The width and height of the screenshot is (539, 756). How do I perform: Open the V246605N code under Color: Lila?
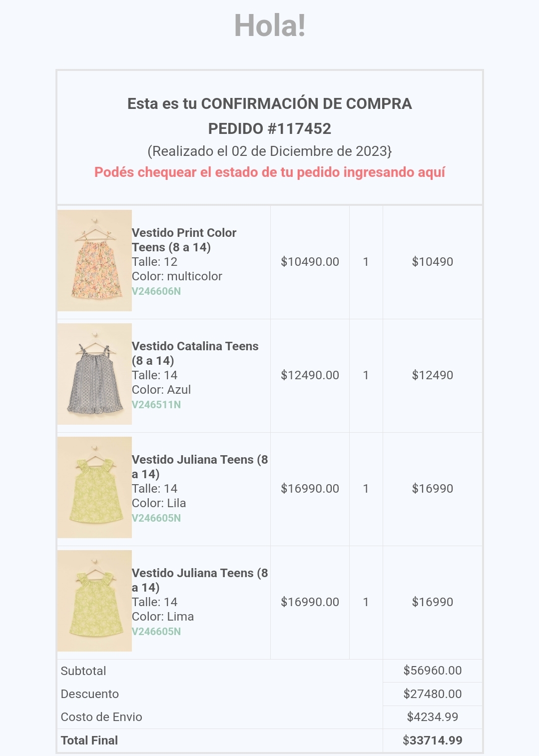pyautogui.click(x=156, y=518)
